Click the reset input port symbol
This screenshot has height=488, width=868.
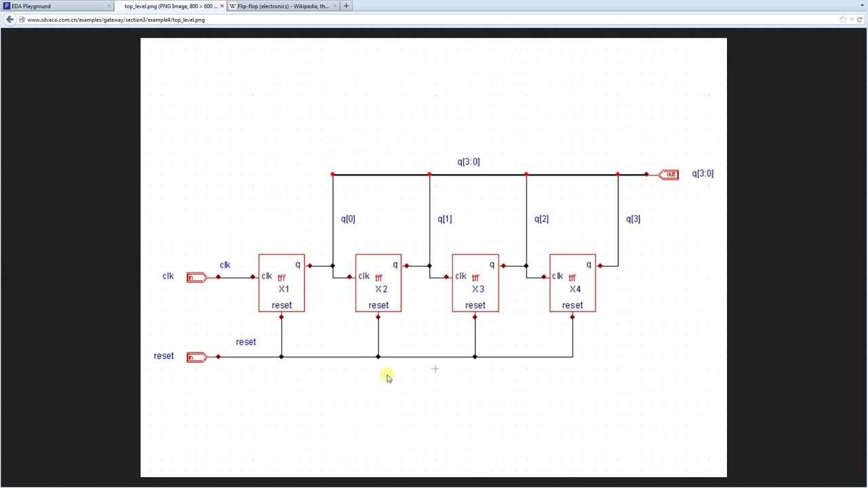point(196,357)
